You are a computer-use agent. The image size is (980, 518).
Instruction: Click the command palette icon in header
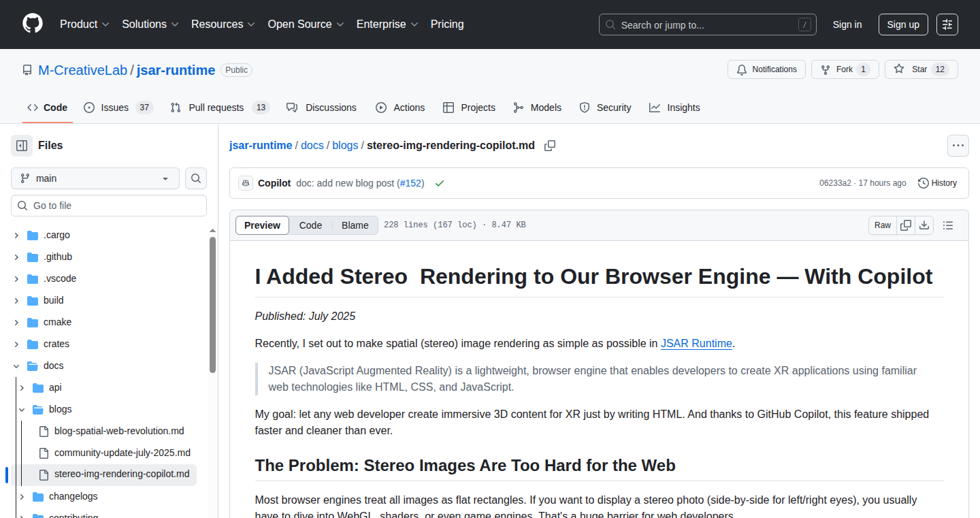pyautogui.click(x=947, y=25)
